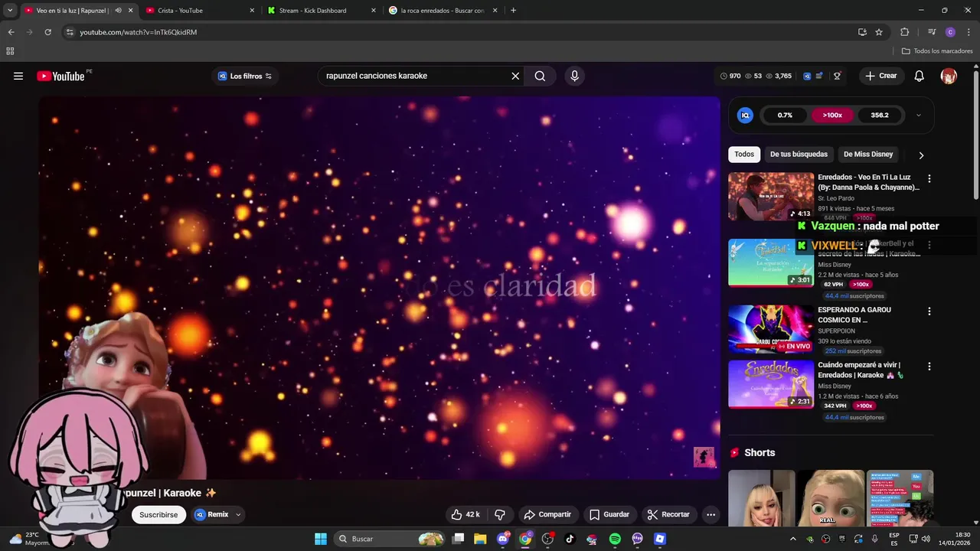Open options for Enredados Veo En Ti video
The width and height of the screenshot is (980, 551).
point(929,178)
